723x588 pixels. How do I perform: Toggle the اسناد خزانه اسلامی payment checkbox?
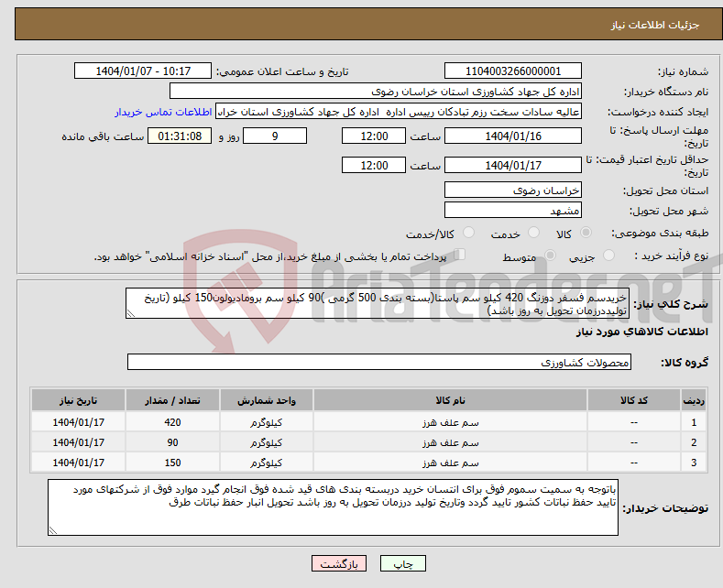click(459, 255)
